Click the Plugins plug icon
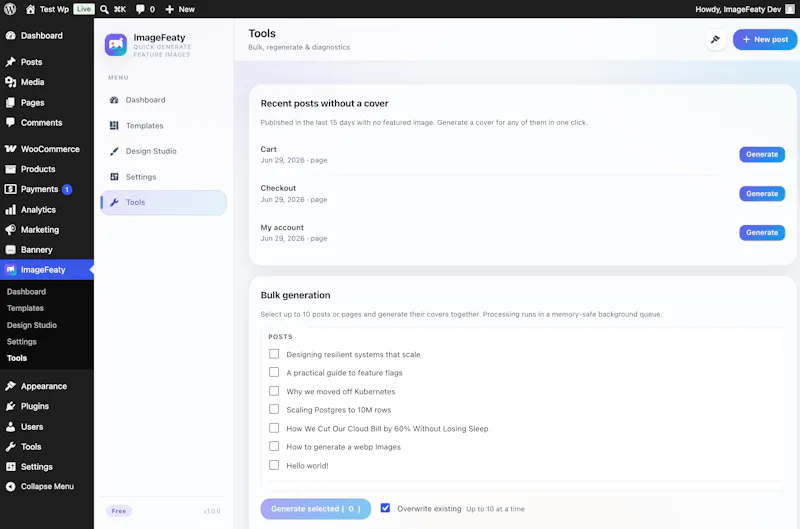This screenshot has height=529, width=800. coord(11,406)
